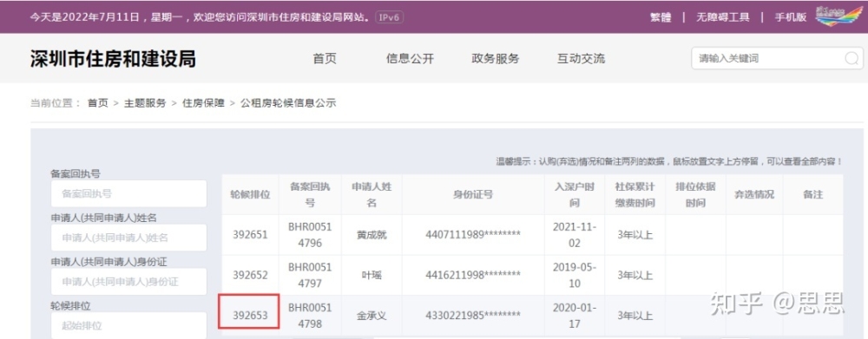Click the 排位依据时间 column header
Viewport: 868px width, 339px height.
click(695, 195)
